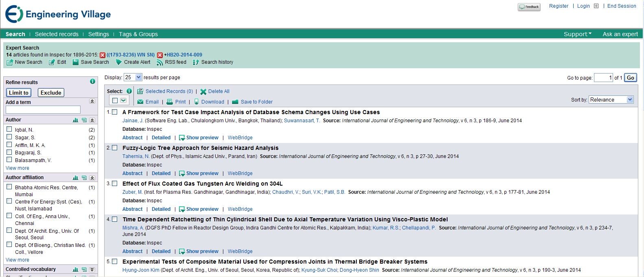Open title 'Time Dependent Ratchetting of Thin Cylindrical Shell'
The image size is (644, 277).
click(x=285, y=219)
